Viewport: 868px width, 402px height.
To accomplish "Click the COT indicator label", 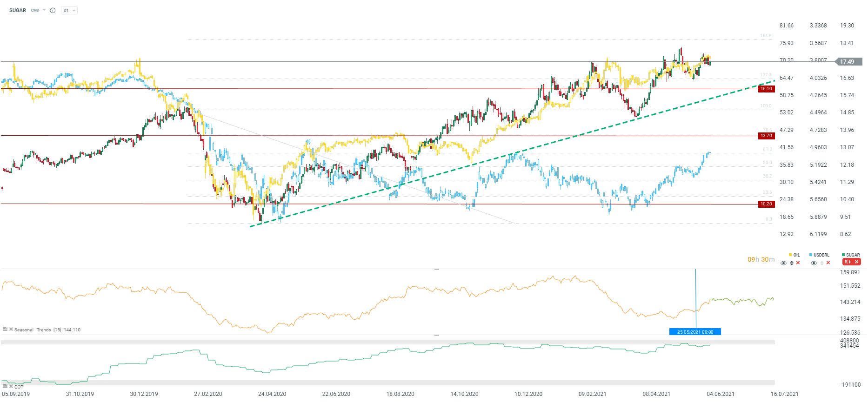I will [19, 387].
